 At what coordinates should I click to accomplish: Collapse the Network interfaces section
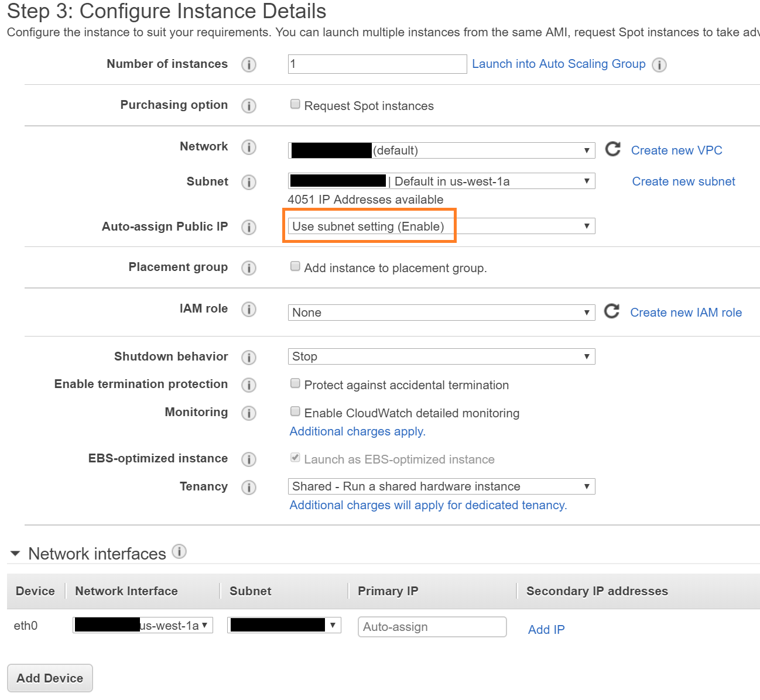point(14,553)
